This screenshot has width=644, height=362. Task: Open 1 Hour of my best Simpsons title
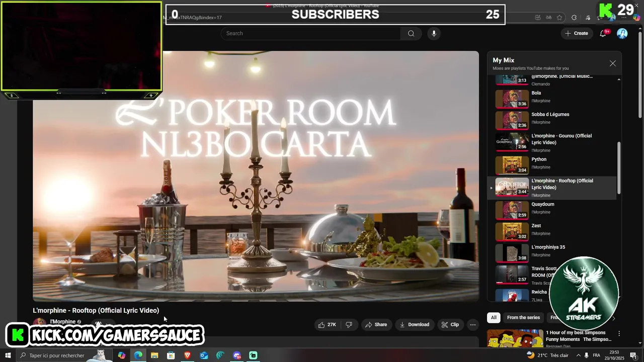579,336
